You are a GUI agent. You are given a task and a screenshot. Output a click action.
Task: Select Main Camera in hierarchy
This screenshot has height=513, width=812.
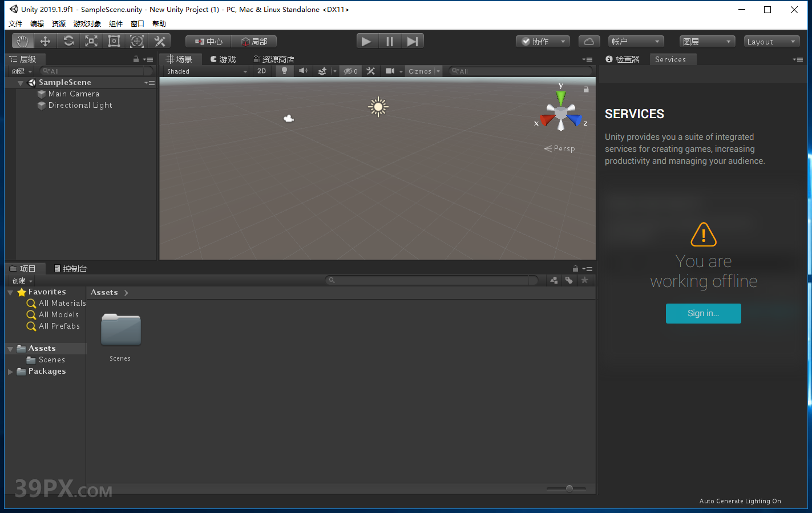pyautogui.click(x=74, y=94)
